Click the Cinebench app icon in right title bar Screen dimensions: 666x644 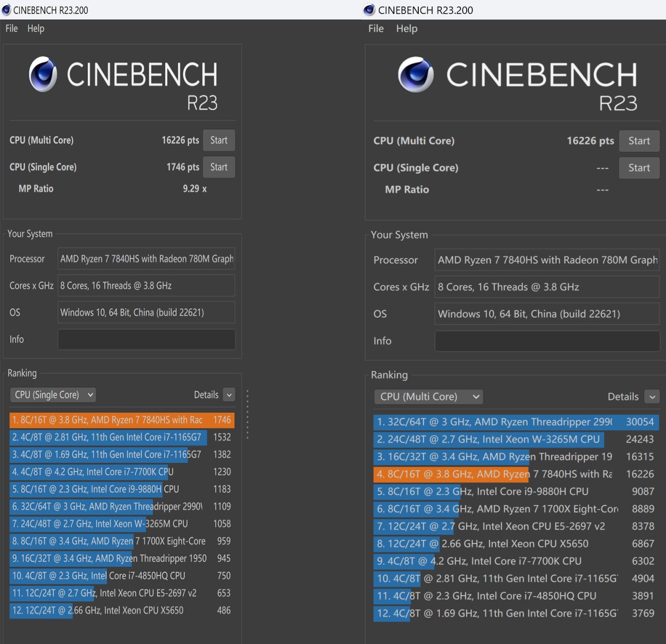click(369, 10)
